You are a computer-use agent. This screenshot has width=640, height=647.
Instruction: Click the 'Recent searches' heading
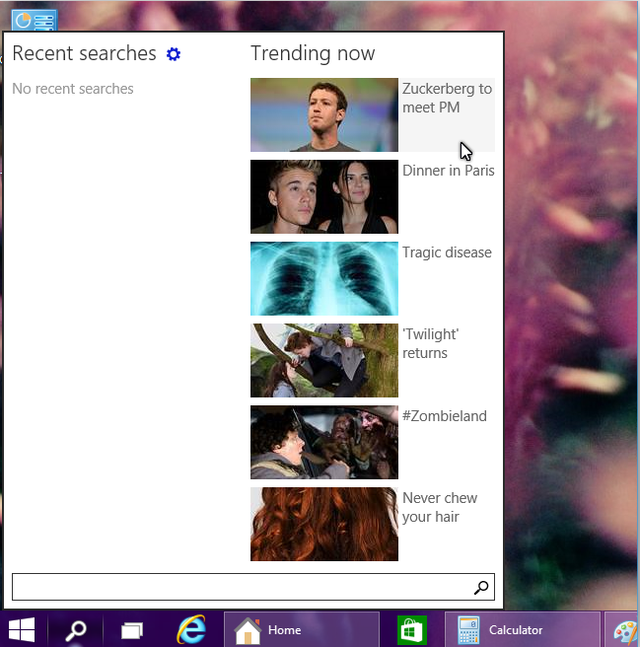click(x=84, y=53)
